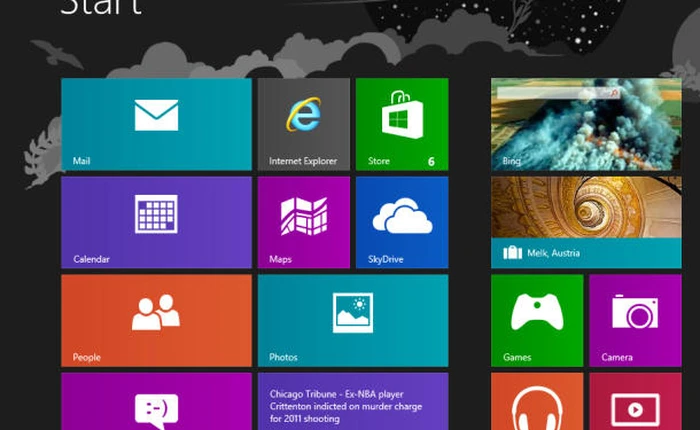Open the Music tile with headphones icon
Screen dimensions: 700x430
[x=537, y=401]
